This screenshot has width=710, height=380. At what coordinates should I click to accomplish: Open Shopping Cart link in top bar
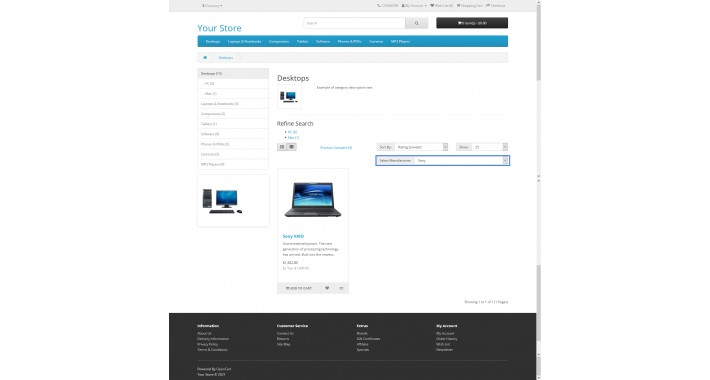tap(470, 5)
